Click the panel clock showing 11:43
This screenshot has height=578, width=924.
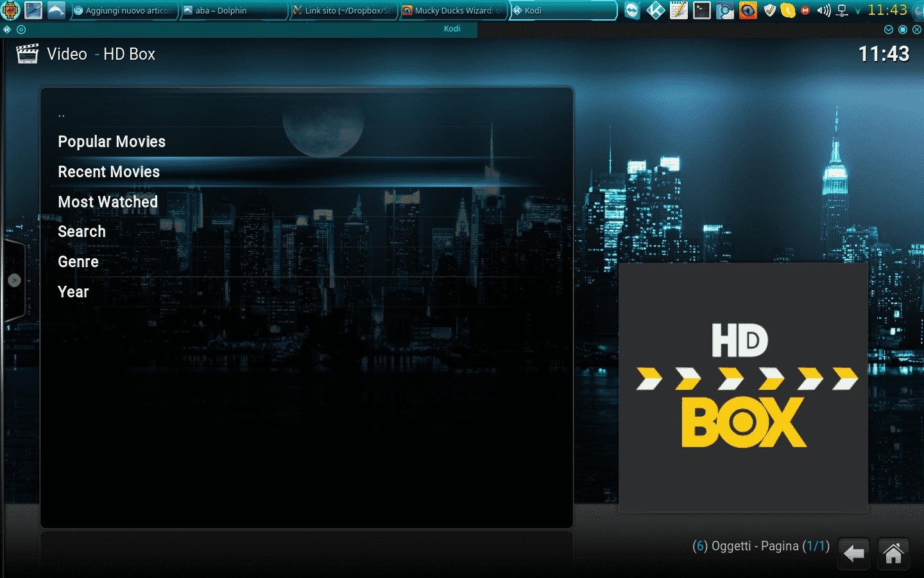coord(887,10)
